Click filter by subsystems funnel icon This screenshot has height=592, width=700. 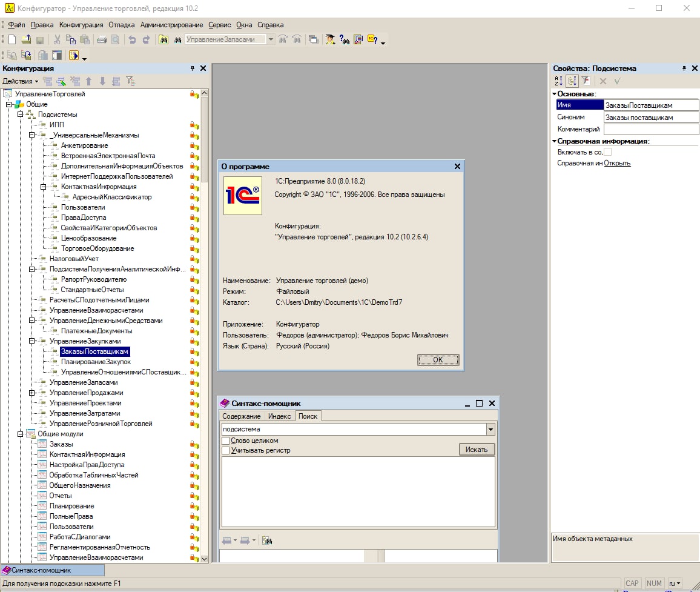(x=130, y=81)
